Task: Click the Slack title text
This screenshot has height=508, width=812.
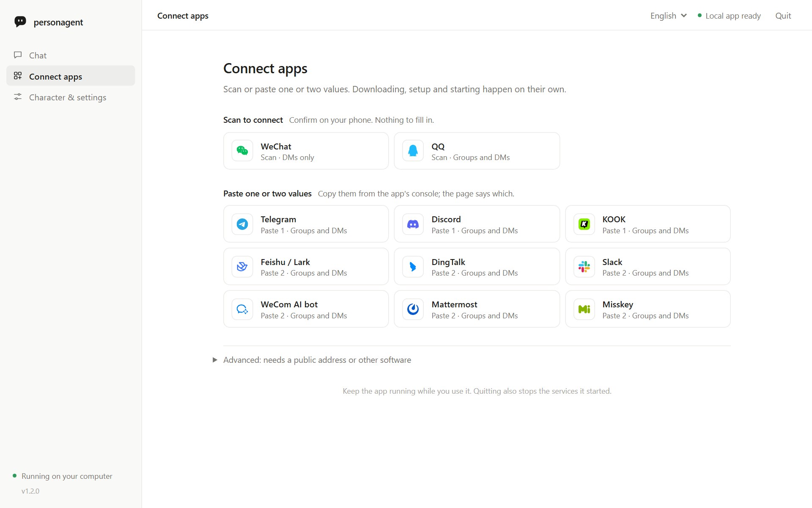Action: 612,262
